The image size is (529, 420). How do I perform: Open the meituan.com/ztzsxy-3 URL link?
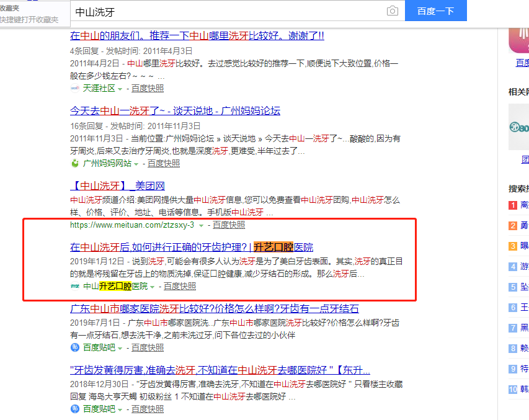132,225
